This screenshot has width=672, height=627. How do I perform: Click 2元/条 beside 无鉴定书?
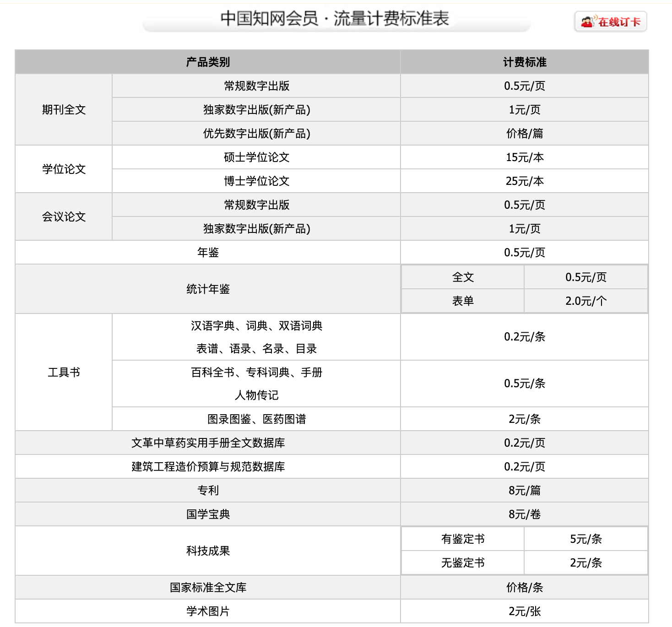pos(586,562)
